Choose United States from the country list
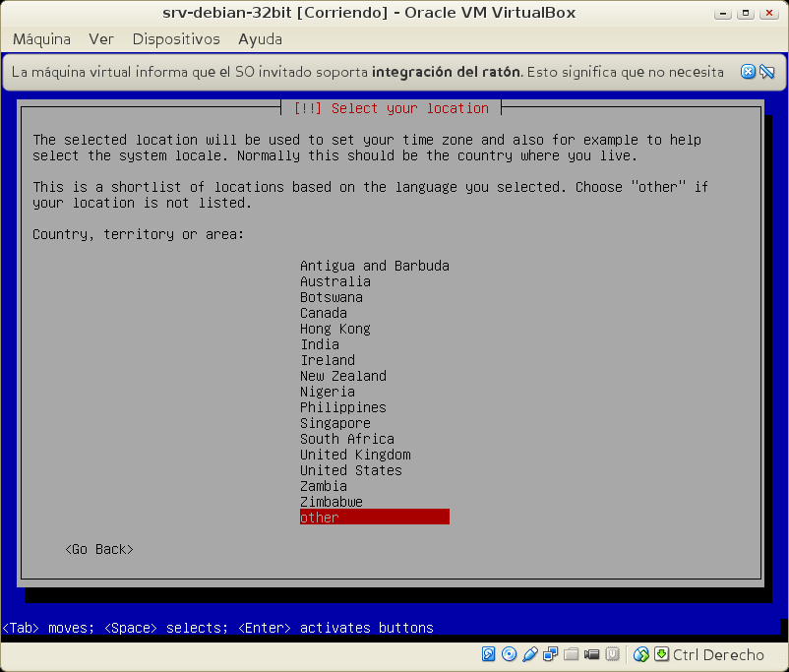The width and height of the screenshot is (789, 672). tap(350, 470)
